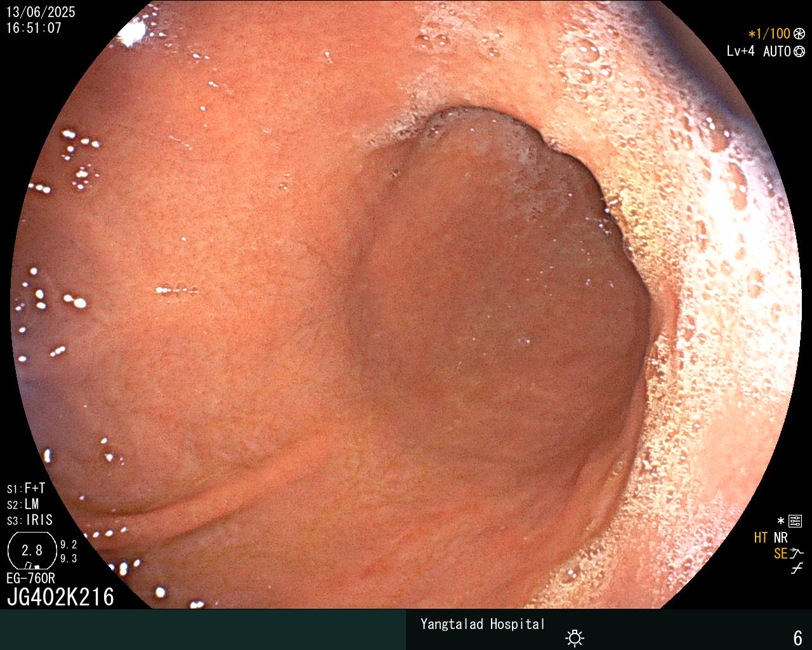Click the scope tip diagram showing 2.8

[x=32, y=550]
